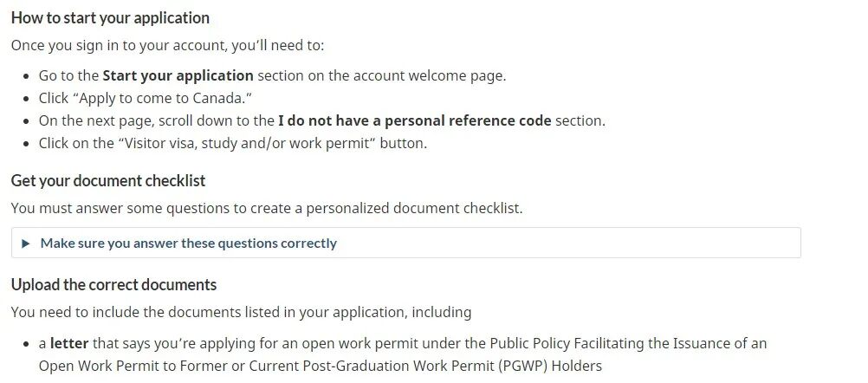Click the 'Get your document checklist' heading
The height and width of the screenshot is (383, 868).
108,181
